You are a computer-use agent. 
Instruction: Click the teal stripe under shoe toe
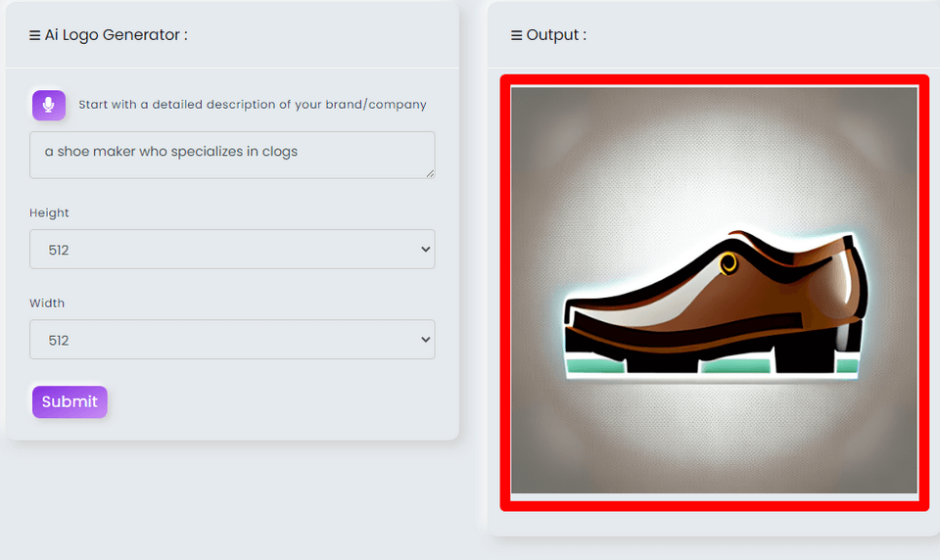coord(595,366)
